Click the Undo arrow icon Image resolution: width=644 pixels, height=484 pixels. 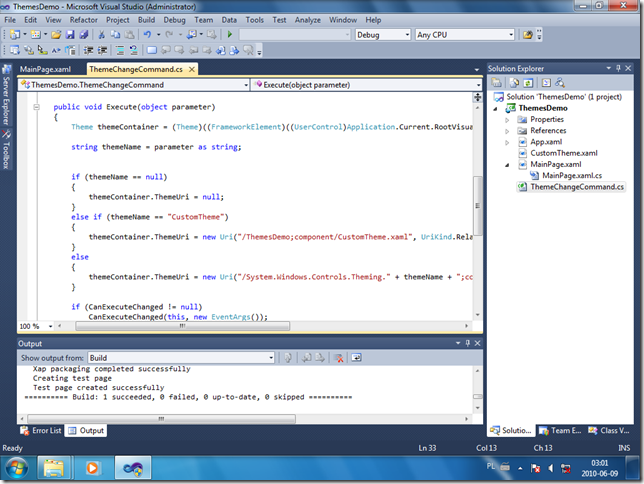click(x=147, y=35)
